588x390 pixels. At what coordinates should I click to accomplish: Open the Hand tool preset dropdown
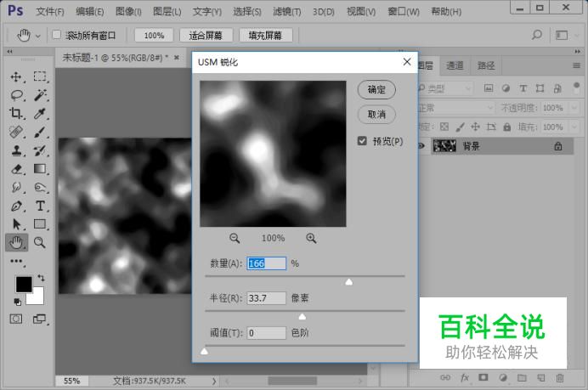pos(38,36)
